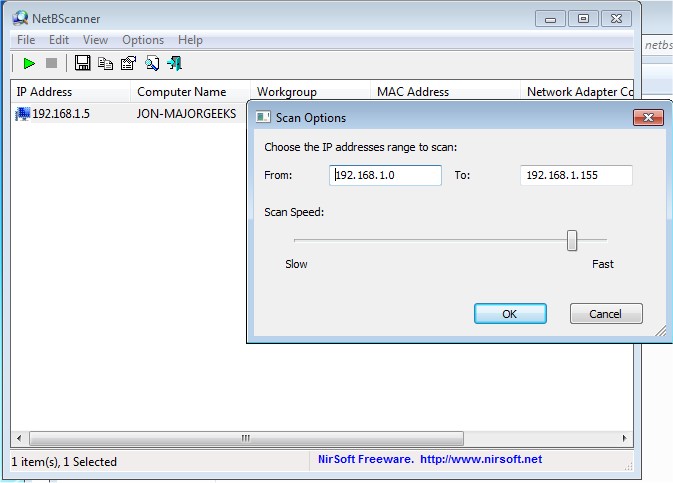Click the horizontal scrollbar thumb
The height and width of the screenshot is (483, 673).
click(246, 438)
